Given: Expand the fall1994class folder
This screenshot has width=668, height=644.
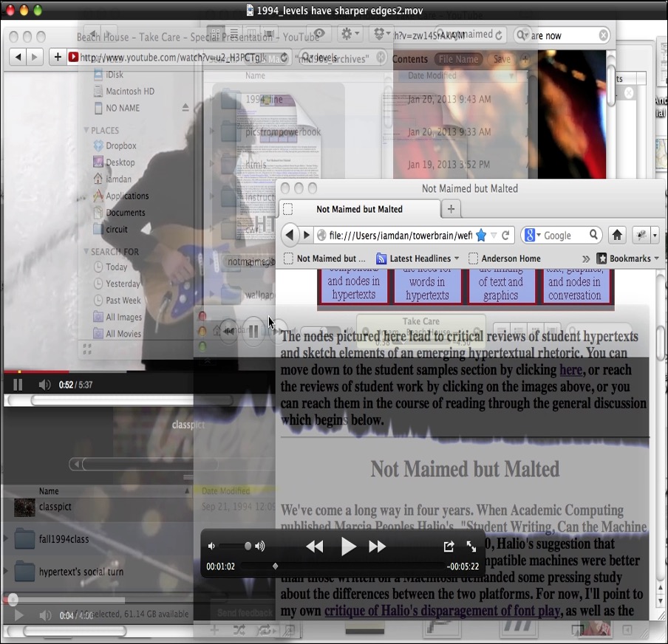Looking at the screenshot, I should 5,538.
